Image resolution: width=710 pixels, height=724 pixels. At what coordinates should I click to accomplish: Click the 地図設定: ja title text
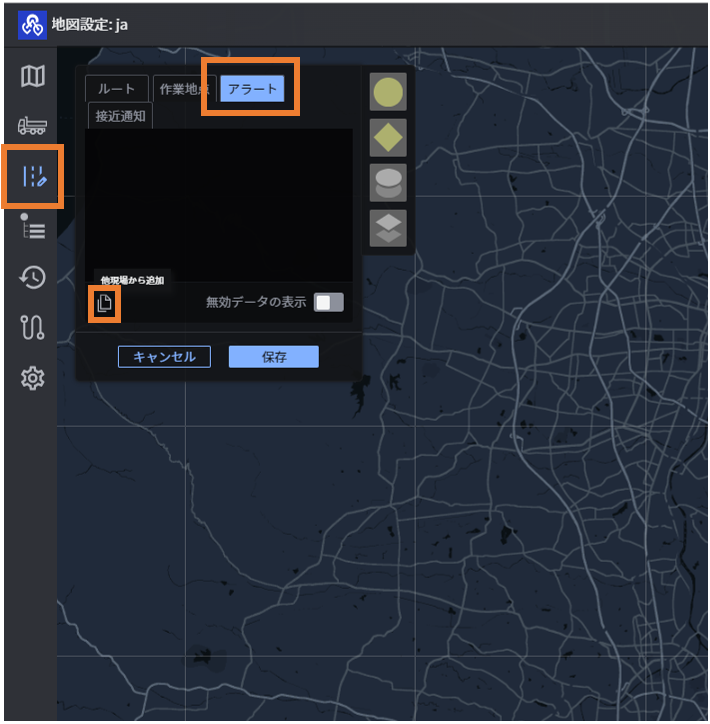90,24
